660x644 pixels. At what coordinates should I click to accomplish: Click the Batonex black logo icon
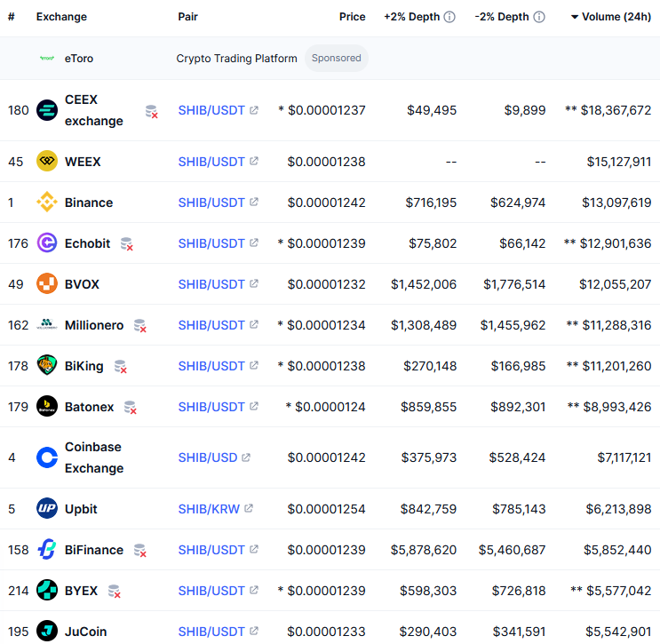47,406
